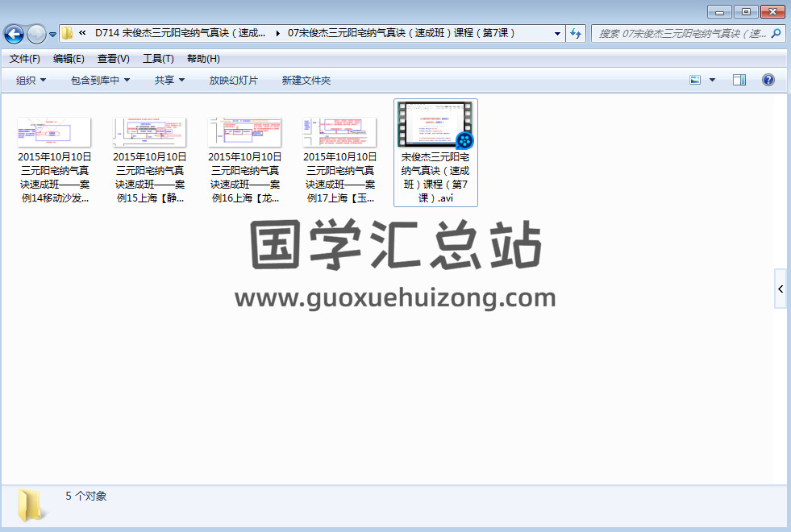Viewport: 791px width, 532px height.
Task: Open the 文件(F) menu
Action: click(x=25, y=59)
